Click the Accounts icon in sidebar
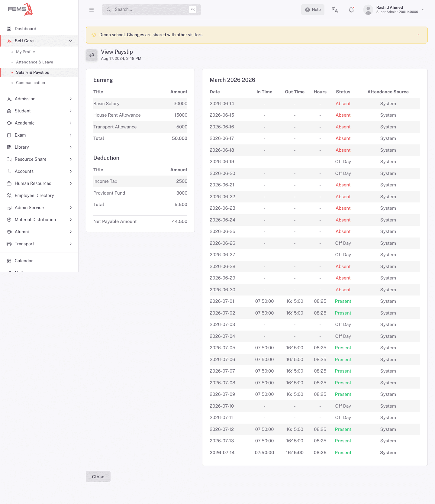 [9, 171]
